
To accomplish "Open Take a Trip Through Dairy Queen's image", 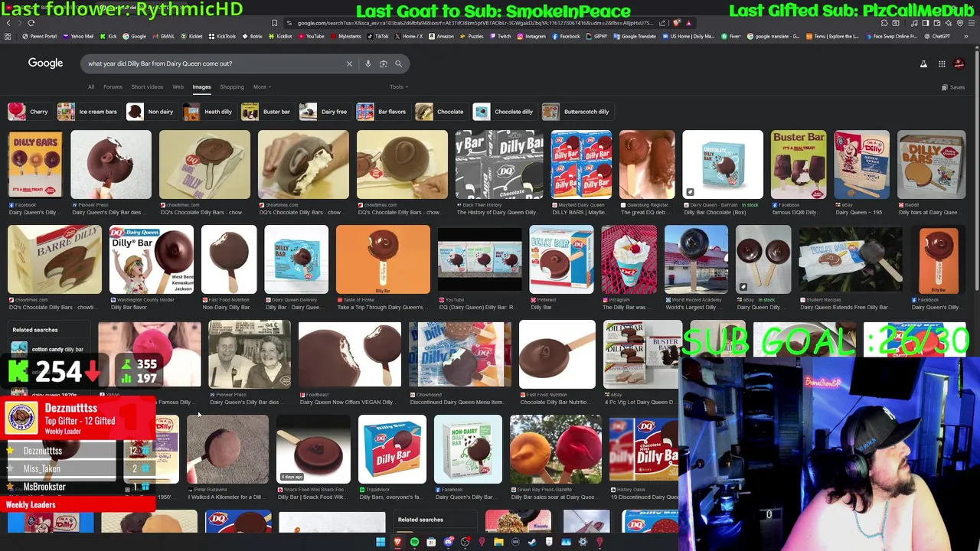I will click(383, 259).
